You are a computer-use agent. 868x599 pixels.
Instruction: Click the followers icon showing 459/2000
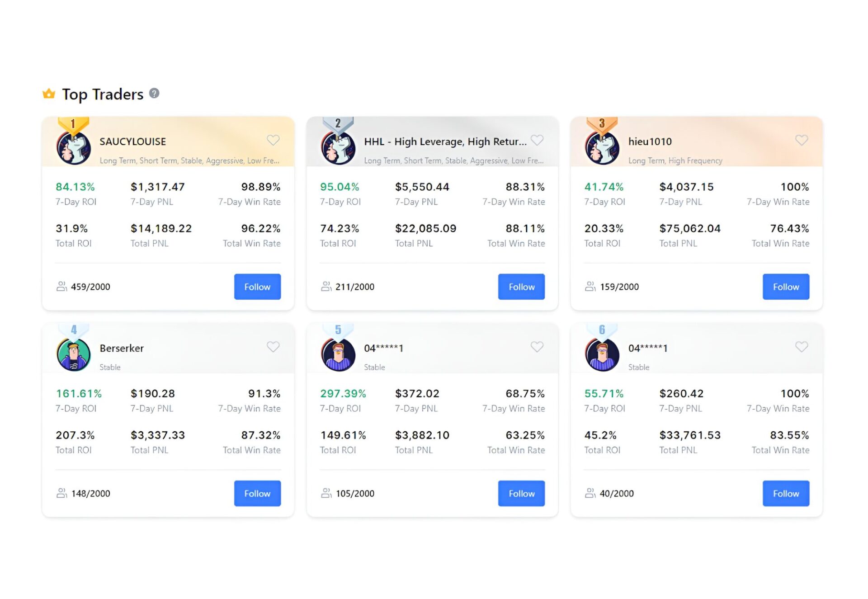[61, 287]
